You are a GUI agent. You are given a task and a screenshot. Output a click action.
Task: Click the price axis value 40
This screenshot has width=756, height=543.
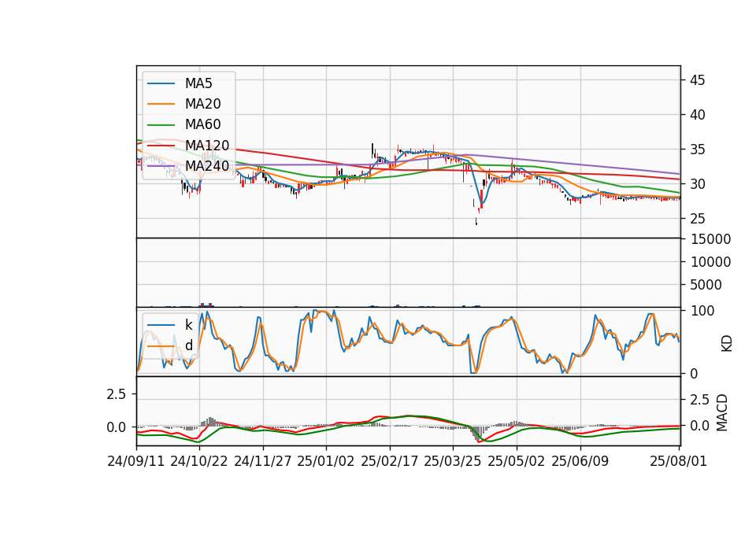click(697, 115)
